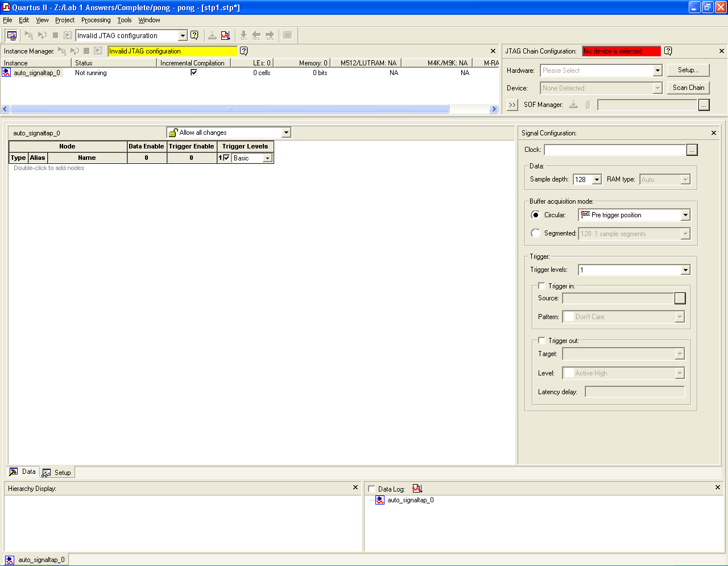Image resolution: width=728 pixels, height=566 pixels.
Task: Open the Hardware selection dropdown
Action: pyautogui.click(x=657, y=71)
